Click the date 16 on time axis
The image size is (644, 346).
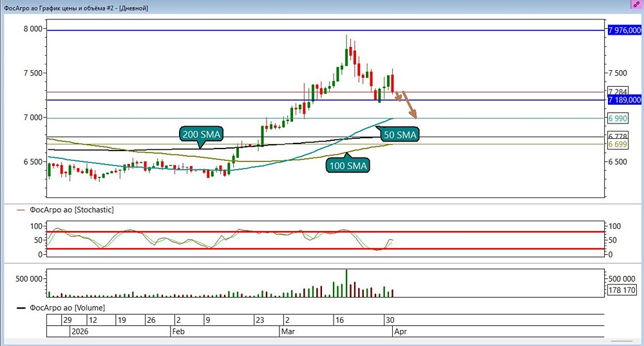pos(339,320)
